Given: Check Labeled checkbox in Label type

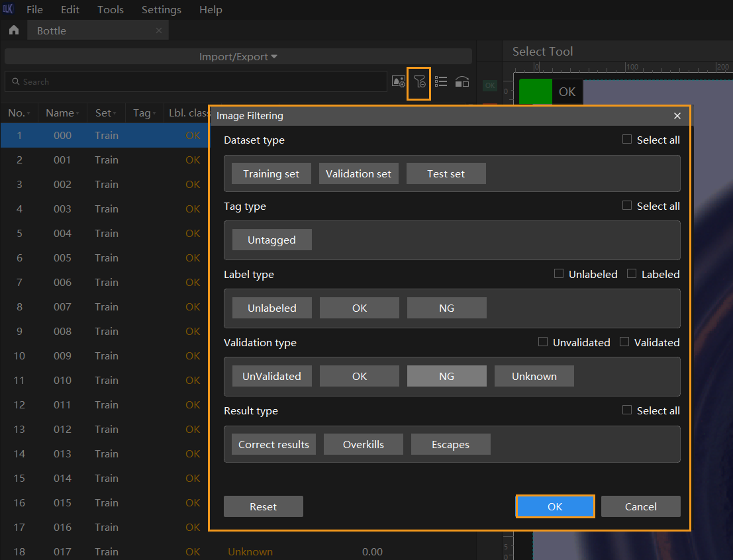Looking at the screenshot, I should click(632, 274).
